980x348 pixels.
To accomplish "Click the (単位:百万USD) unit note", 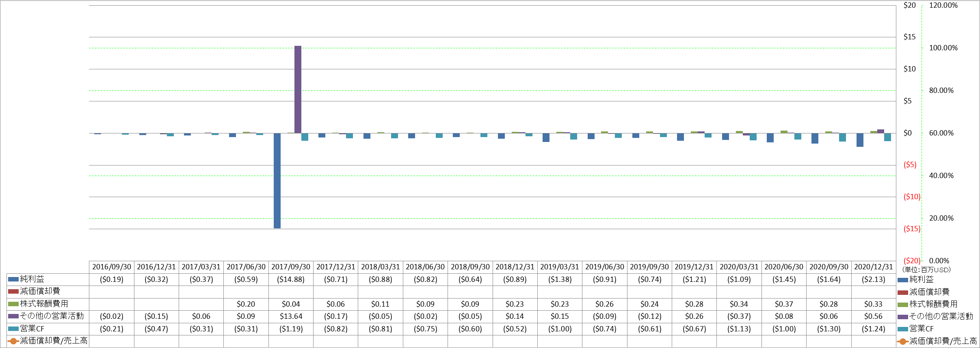I will click(x=926, y=270).
